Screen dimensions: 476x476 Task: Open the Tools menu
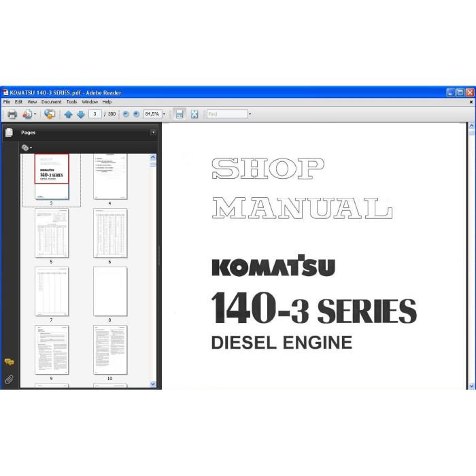click(71, 102)
